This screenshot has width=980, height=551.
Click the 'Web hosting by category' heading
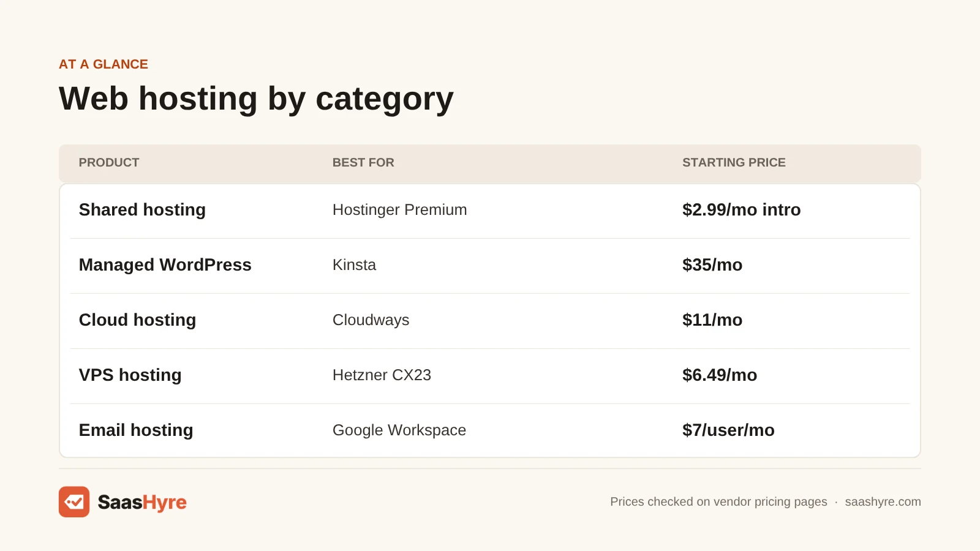click(x=256, y=99)
